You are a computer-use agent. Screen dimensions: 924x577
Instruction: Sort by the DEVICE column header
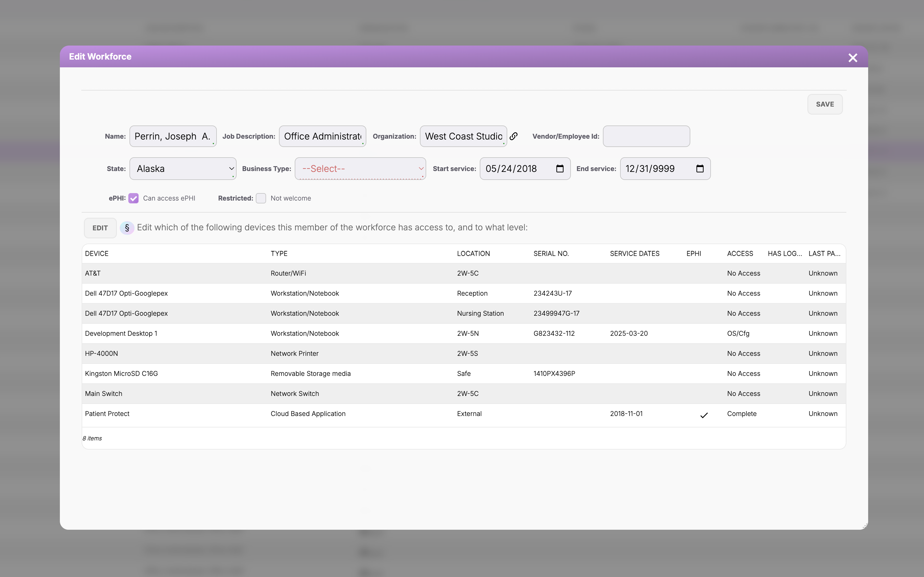(x=97, y=253)
